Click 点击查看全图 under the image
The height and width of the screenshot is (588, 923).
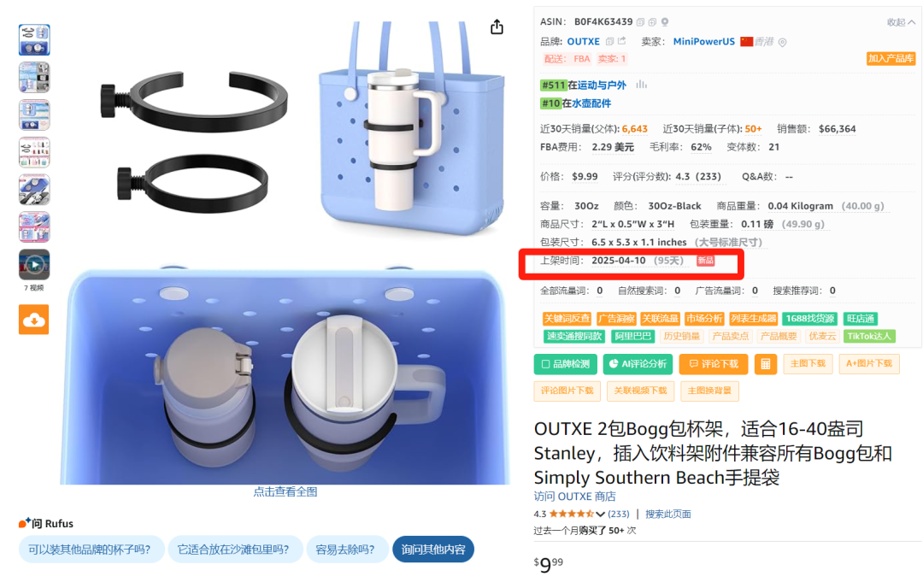pyautogui.click(x=285, y=492)
